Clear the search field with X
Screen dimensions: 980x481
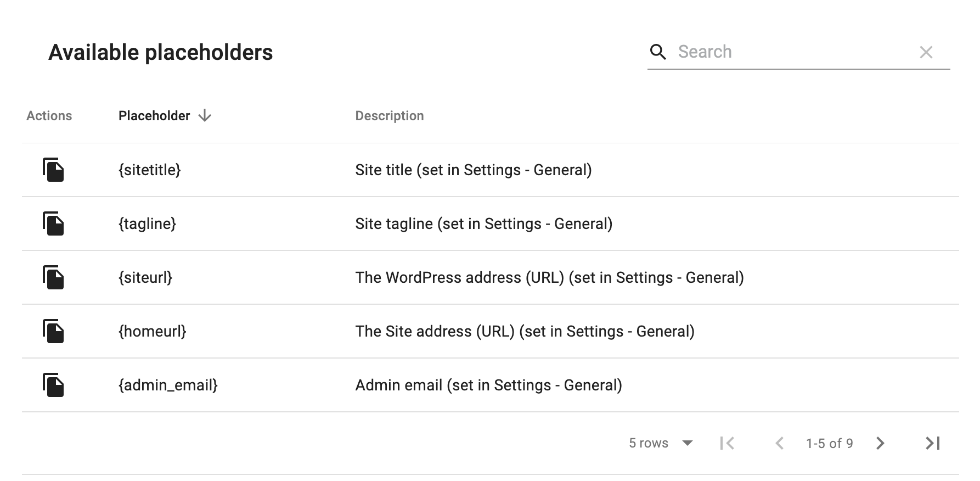926,52
